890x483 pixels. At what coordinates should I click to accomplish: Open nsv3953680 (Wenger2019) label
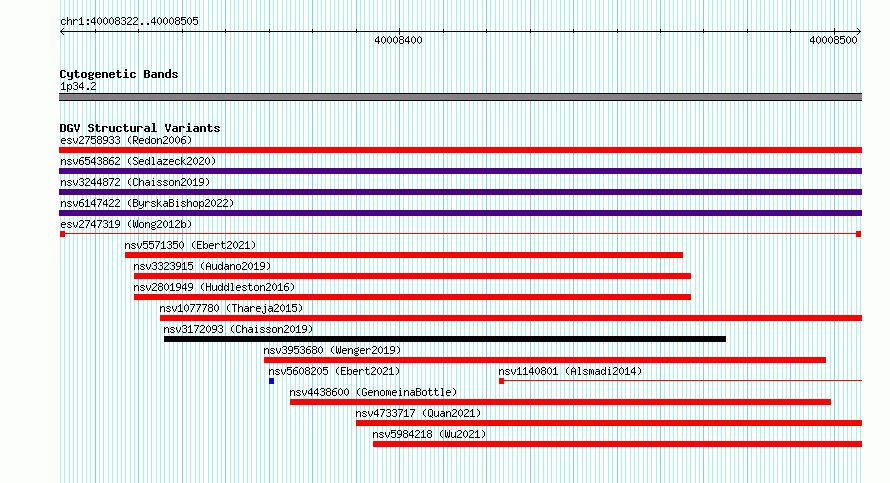(332, 350)
